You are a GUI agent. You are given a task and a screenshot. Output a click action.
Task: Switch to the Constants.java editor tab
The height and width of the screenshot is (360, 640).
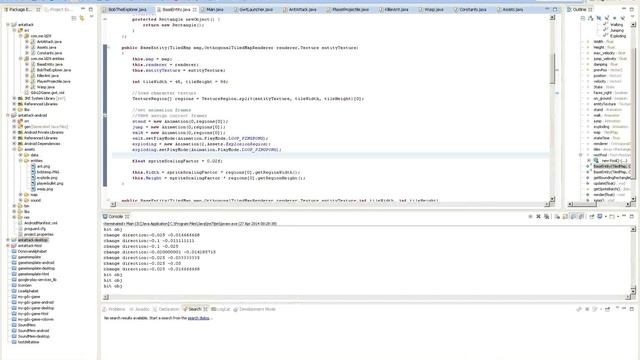coord(473,9)
